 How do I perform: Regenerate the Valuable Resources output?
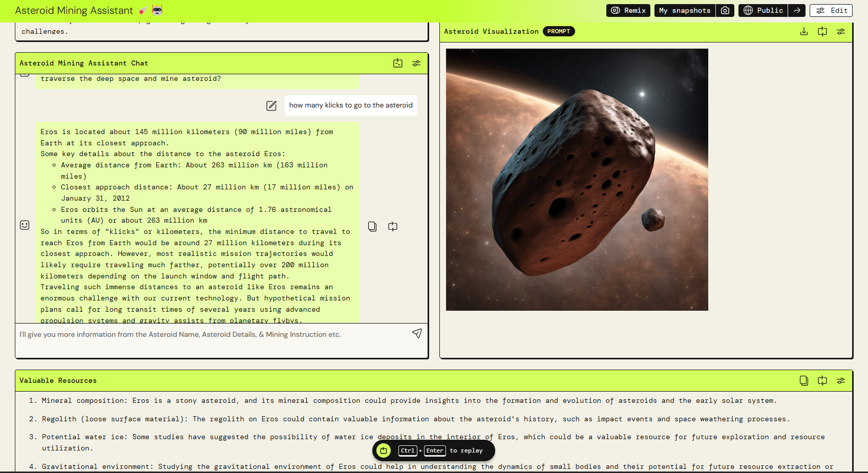click(x=822, y=381)
